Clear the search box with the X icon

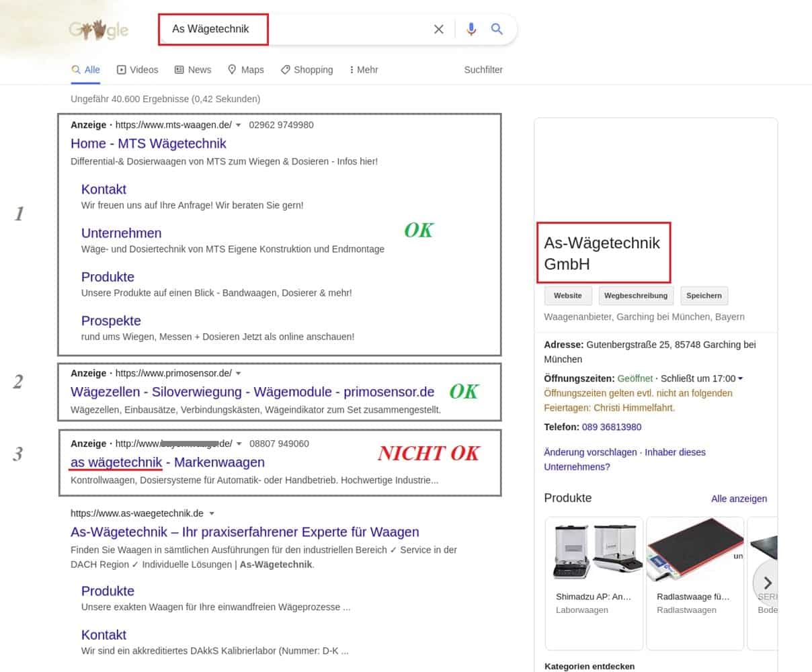pos(439,29)
